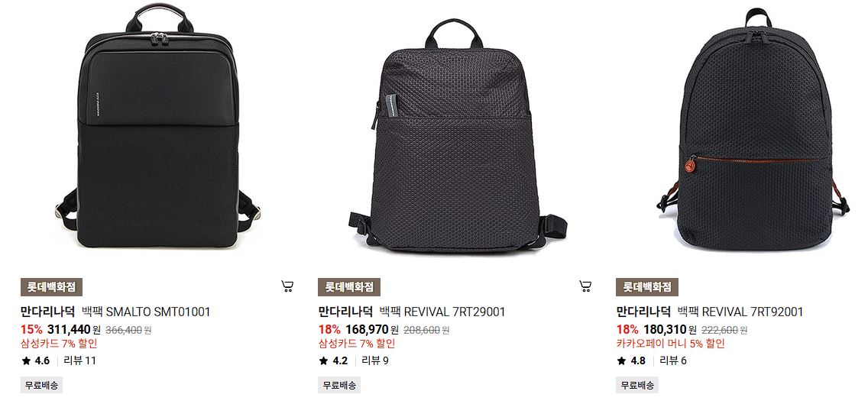The image size is (868, 404).
Task: Add REVIVAL 7RT29001 backpack to cart
Action: 585,286
